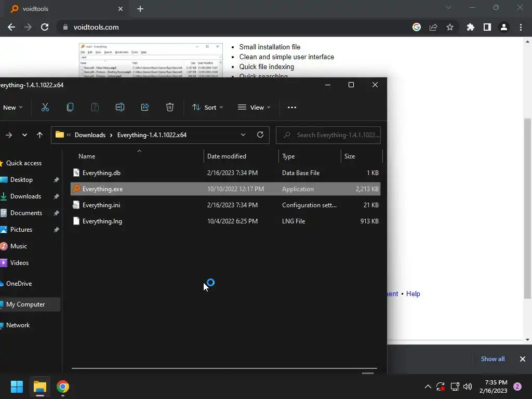Click Chrome taskbar icon
532x399 pixels.
pyautogui.click(x=63, y=387)
